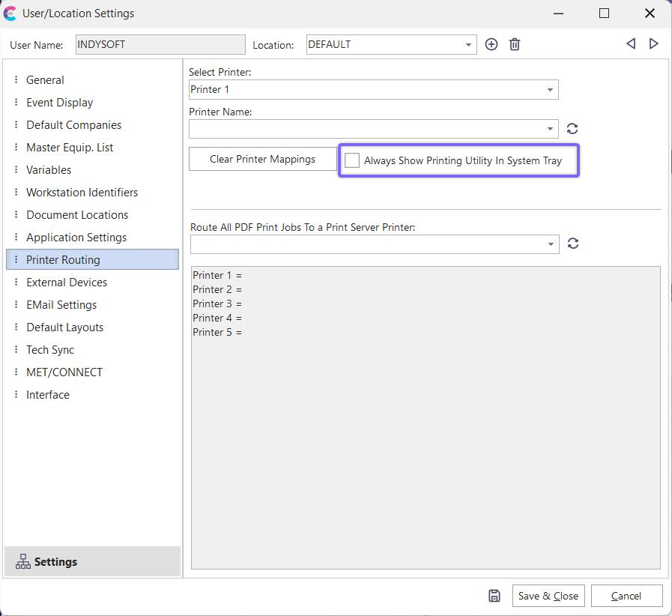Open the Location dropdown
This screenshot has width=672, height=616.
click(x=469, y=45)
